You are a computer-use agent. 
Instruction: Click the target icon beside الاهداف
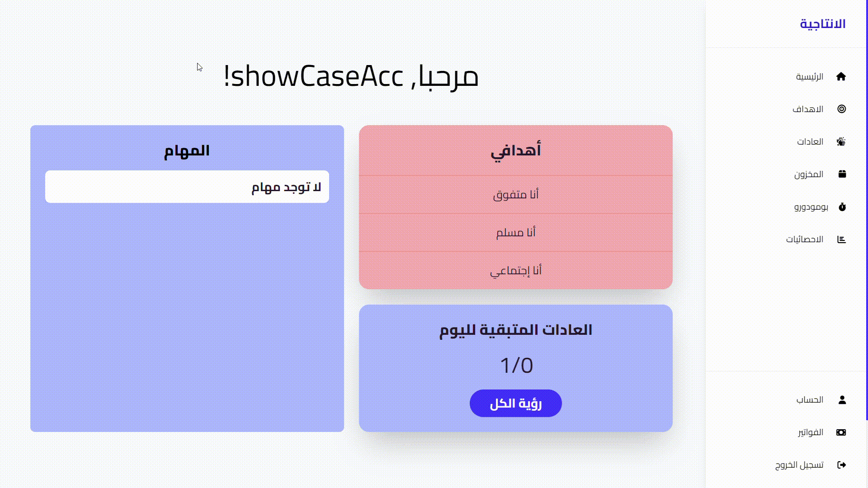pyautogui.click(x=841, y=108)
